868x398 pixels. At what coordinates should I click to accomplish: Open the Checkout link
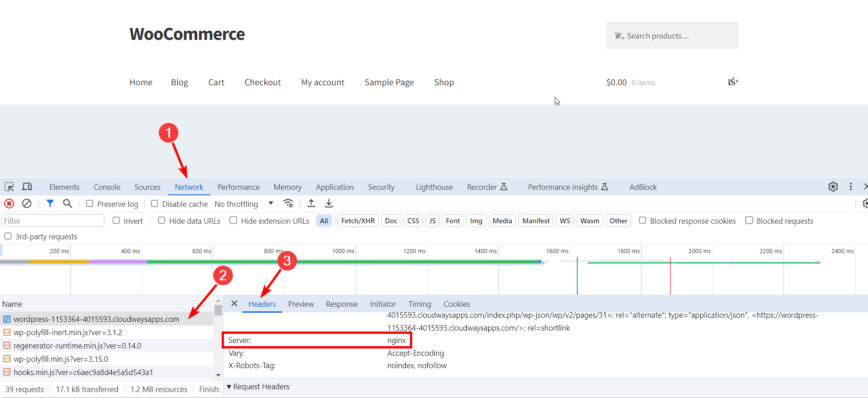tap(262, 82)
